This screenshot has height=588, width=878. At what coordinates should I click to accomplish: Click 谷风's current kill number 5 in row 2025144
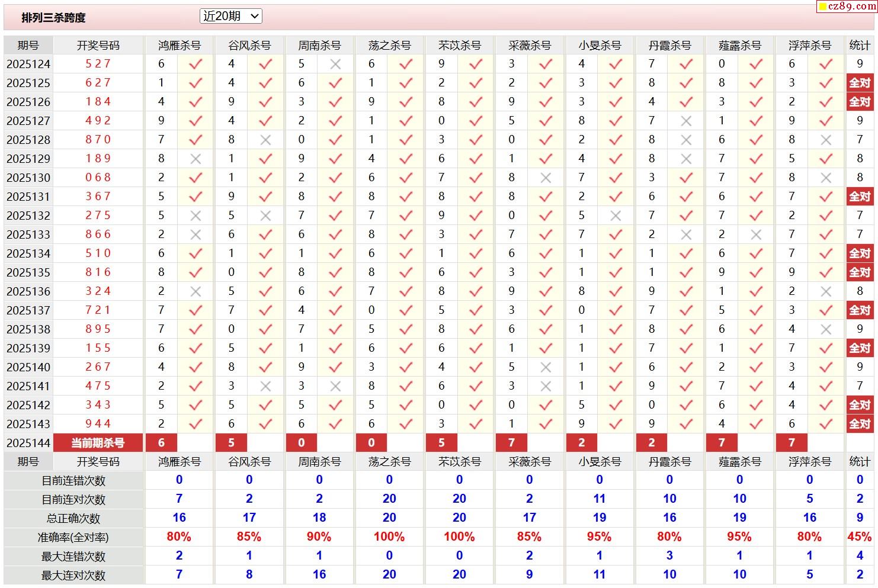pos(231,443)
